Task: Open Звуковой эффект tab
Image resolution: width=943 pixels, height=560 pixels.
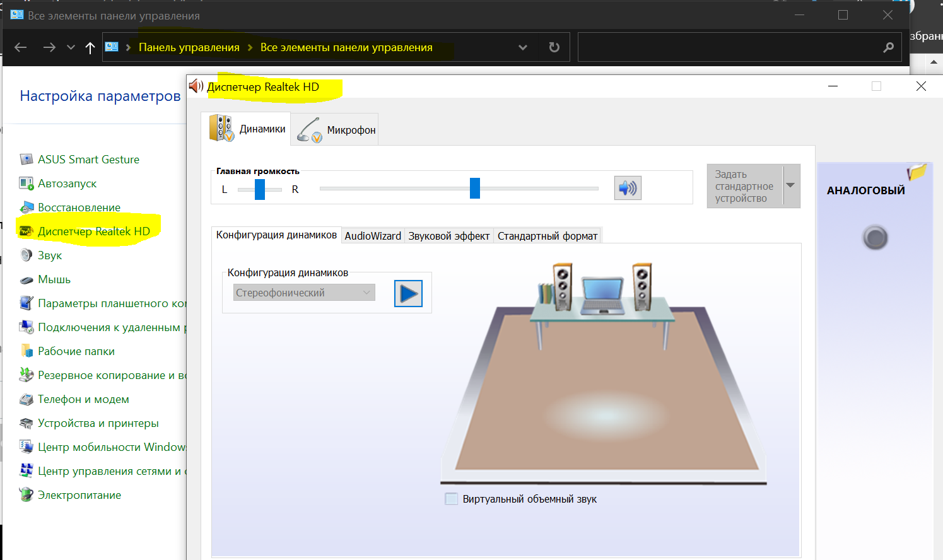Action: point(448,236)
